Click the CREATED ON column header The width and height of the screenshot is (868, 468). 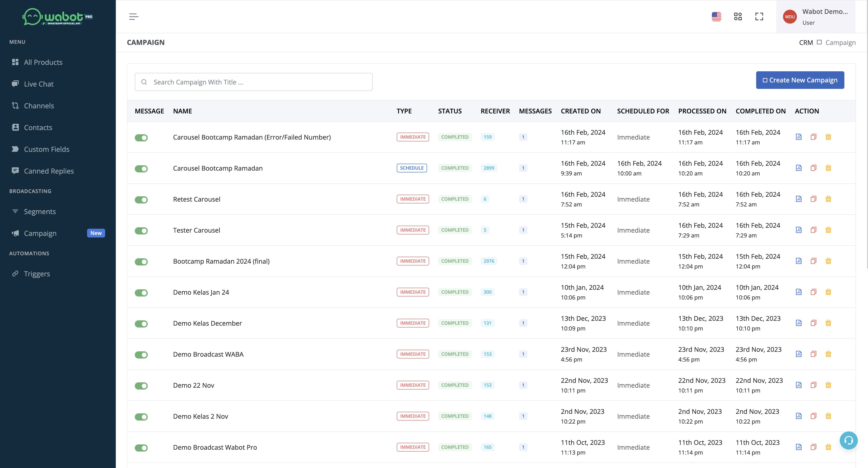click(581, 111)
